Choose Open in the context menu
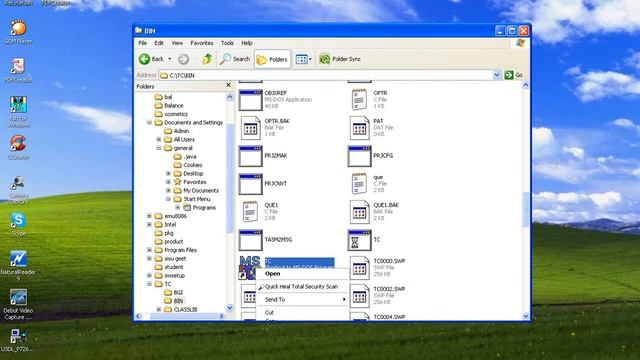The width and height of the screenshot is (640, 360). coord(302,273)
